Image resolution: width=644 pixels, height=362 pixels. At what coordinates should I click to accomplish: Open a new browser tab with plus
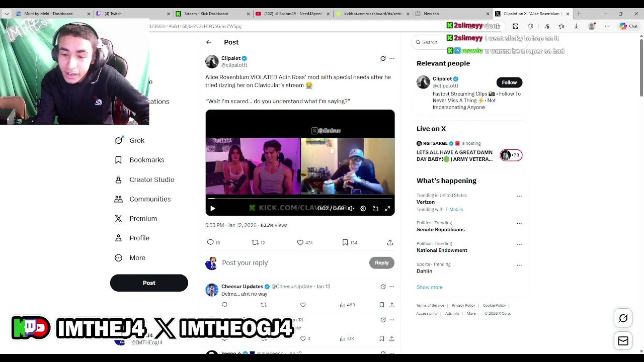(x=579, y=14)
